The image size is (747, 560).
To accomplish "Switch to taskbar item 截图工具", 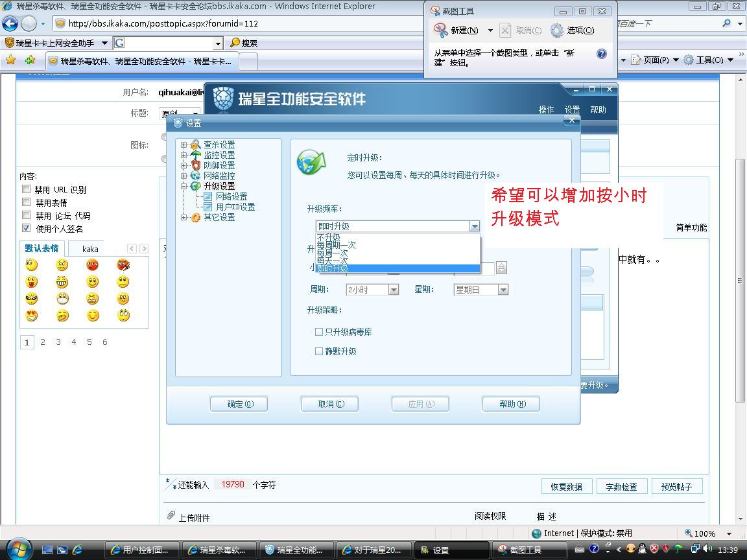I will [529, 550].
